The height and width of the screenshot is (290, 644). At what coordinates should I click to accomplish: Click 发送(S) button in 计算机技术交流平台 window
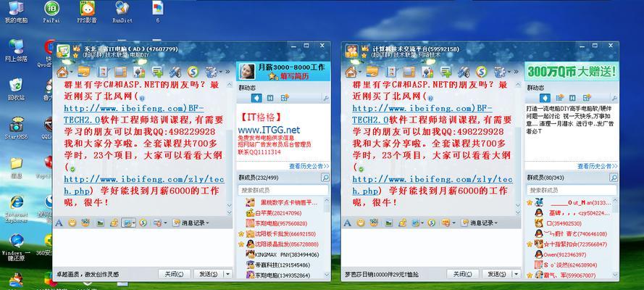(x=497, y=274)
